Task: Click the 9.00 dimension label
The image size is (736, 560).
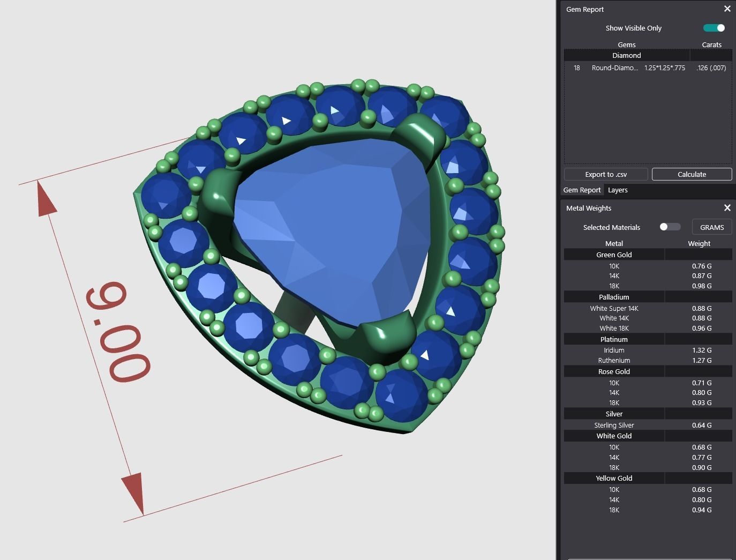Action: [x=118, y=331]
